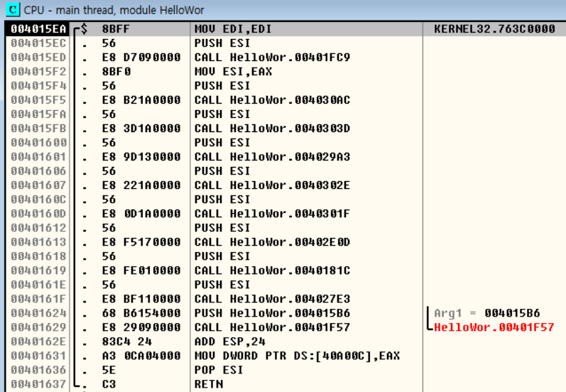Select MOV ESI,EAX instruction

point(233,72)
